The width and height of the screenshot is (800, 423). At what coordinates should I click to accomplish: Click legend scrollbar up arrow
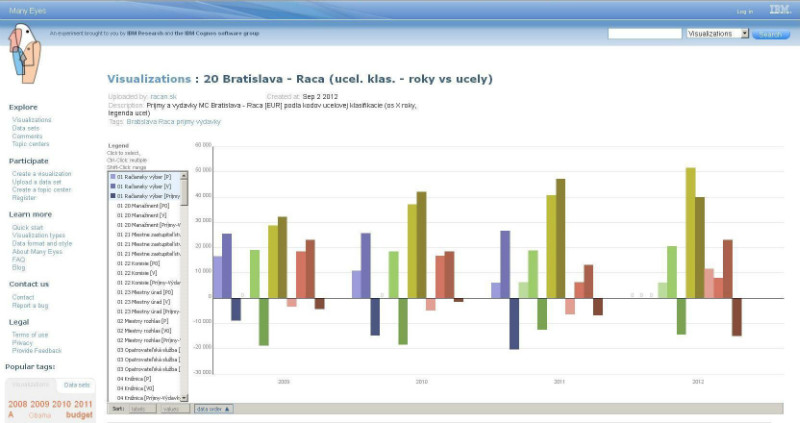pos(184,176)
